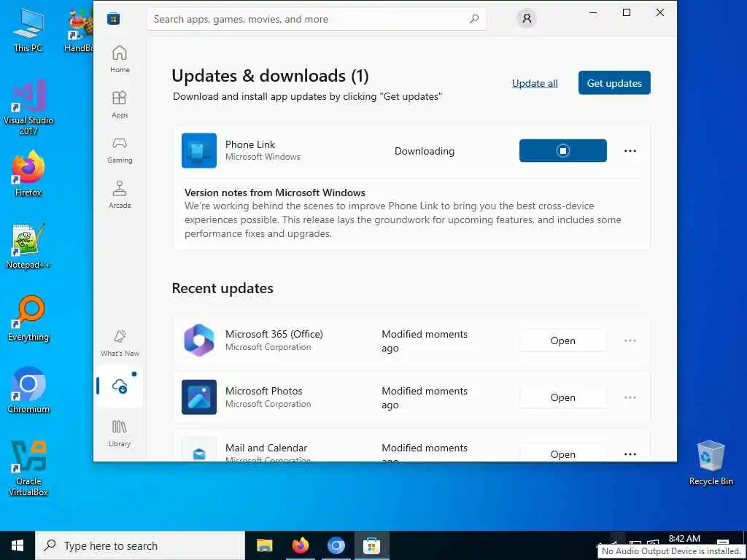Select Visual Studio 2017 desktop shortcut
Image resolution: width=747 pixels, height=560 pixels.
28,107
